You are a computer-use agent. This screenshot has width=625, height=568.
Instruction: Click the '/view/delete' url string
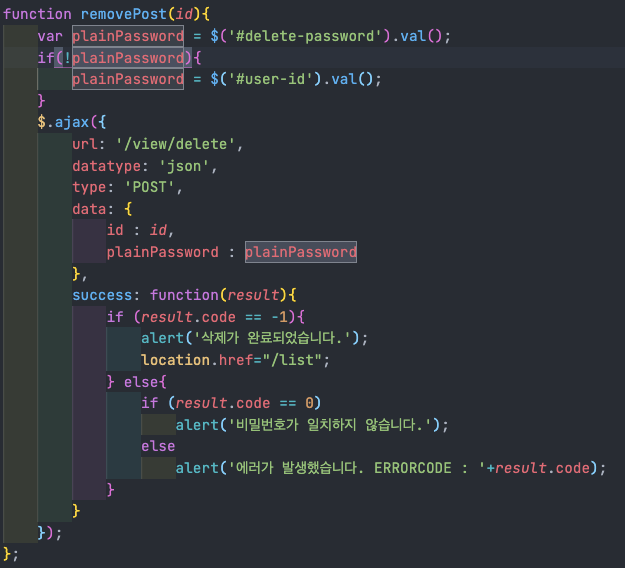176,144
